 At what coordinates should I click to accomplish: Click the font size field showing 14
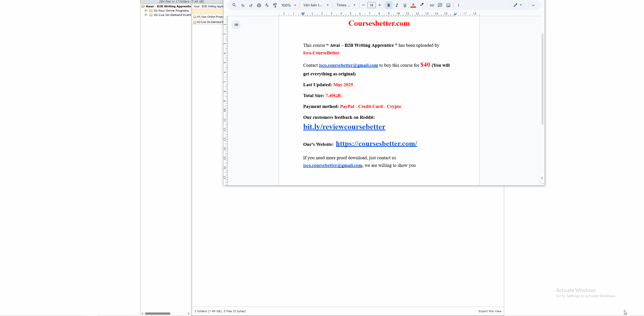pos(371,5)
